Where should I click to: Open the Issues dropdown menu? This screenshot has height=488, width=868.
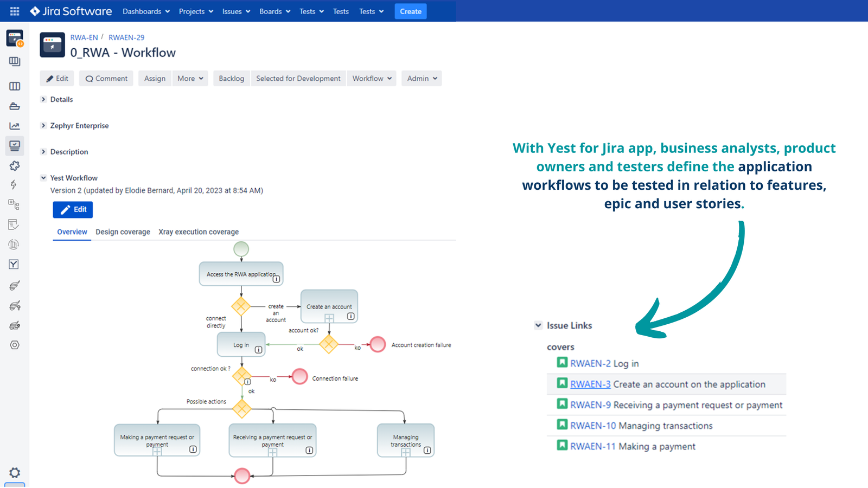(237, 11)
